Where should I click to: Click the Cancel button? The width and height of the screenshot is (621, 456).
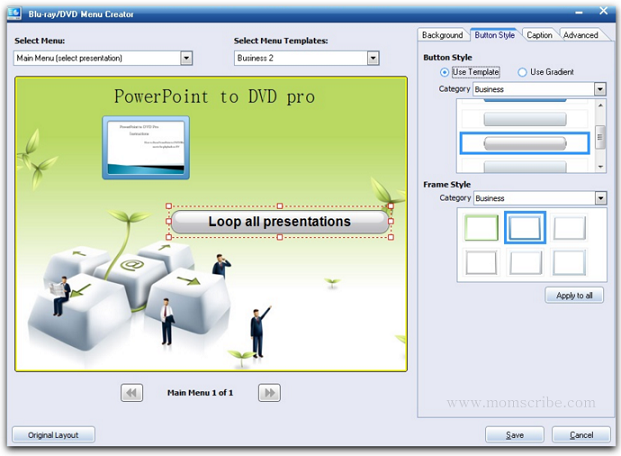tap(581, 435)
